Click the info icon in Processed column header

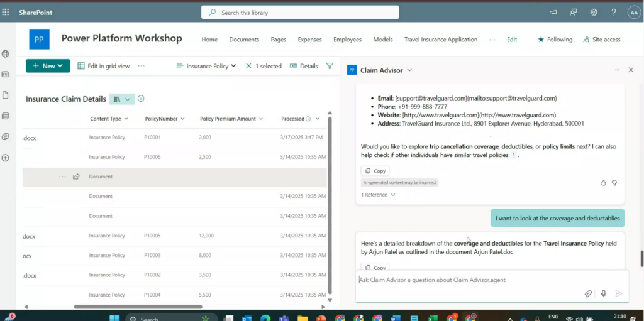pyautogui.click(x=308, y=119)
